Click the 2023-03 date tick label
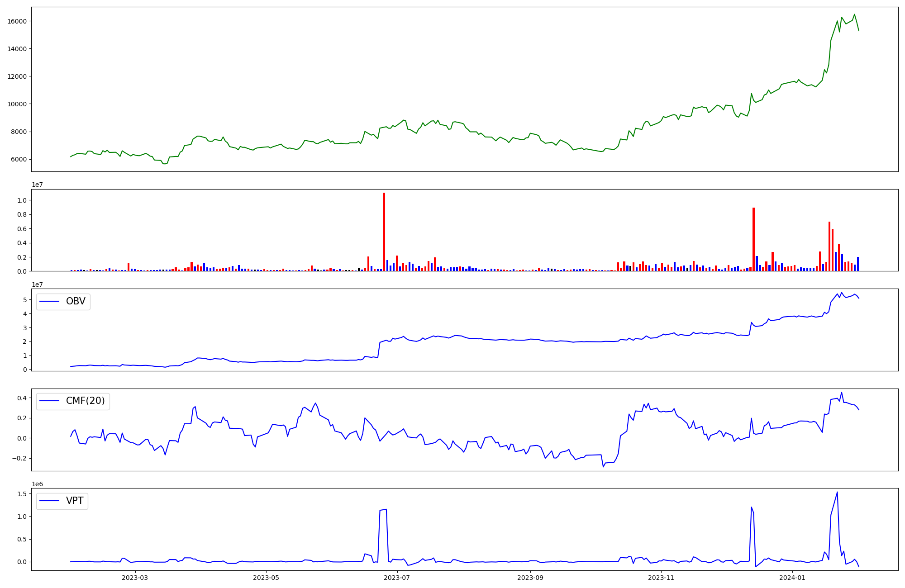 135,578
